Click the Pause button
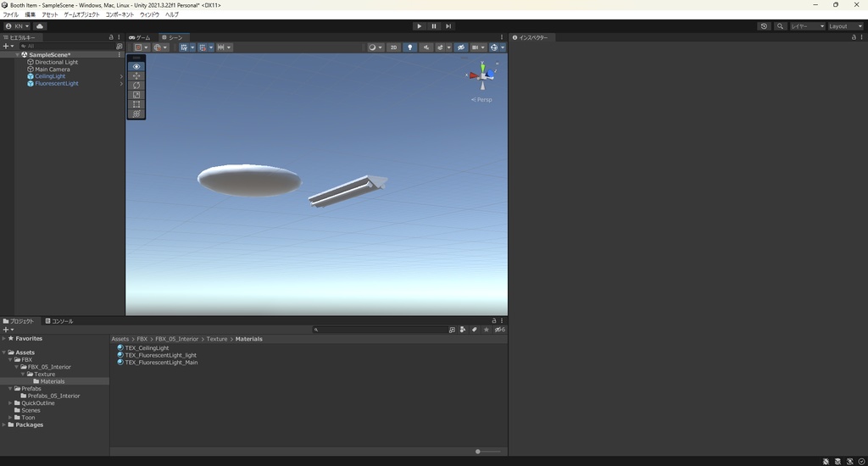Screen dimensions: 868x466 point(434,26)
